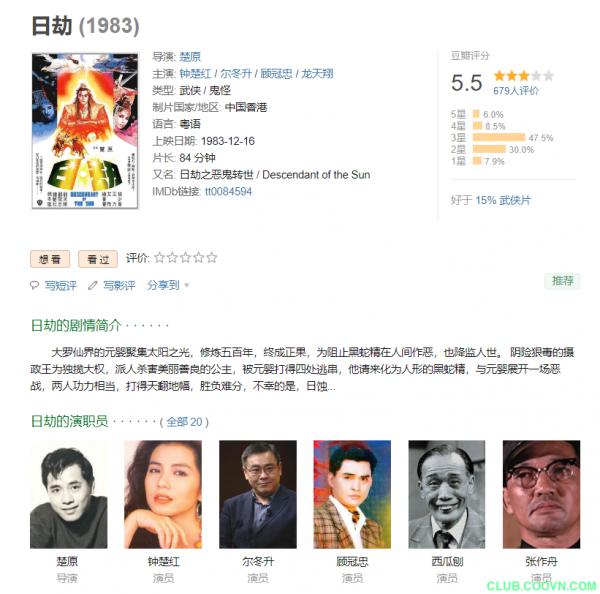Click the fourth empty rating star
This screenshot has width=600, height=594.
pyautogui.click(x=199, y=258)
